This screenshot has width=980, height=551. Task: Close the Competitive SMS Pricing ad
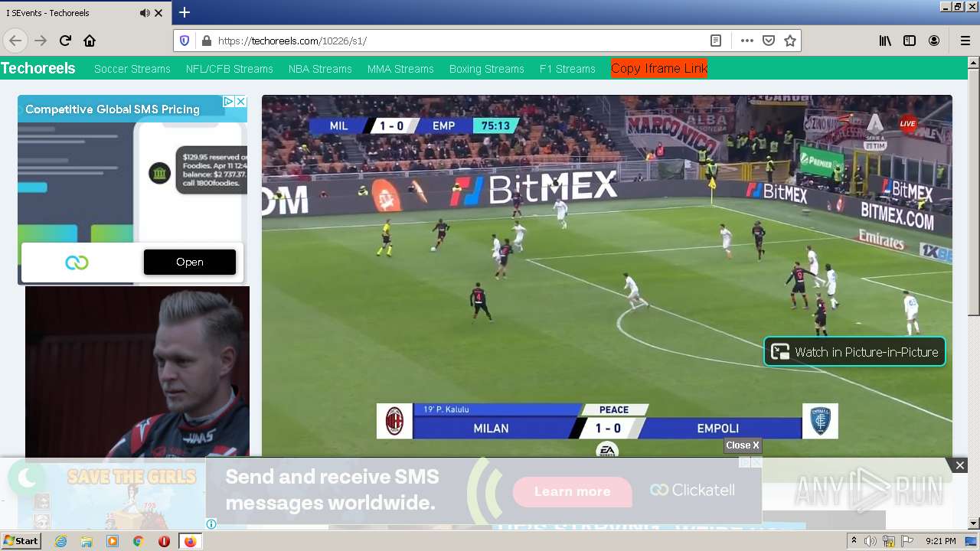click(x=240, y=101)
